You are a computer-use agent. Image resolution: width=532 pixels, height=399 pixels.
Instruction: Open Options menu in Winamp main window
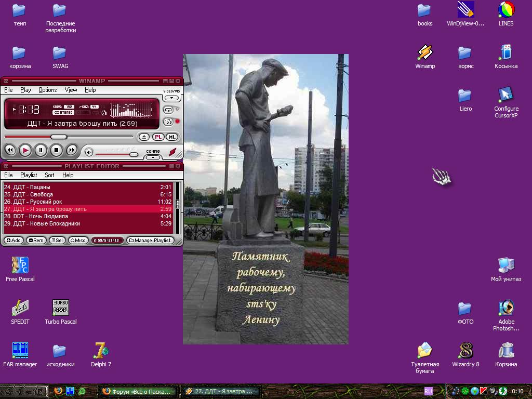tap(47, 90)
